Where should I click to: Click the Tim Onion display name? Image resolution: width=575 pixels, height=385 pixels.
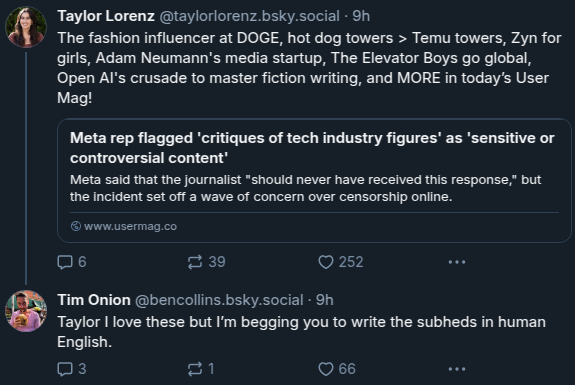coord(94,300)
